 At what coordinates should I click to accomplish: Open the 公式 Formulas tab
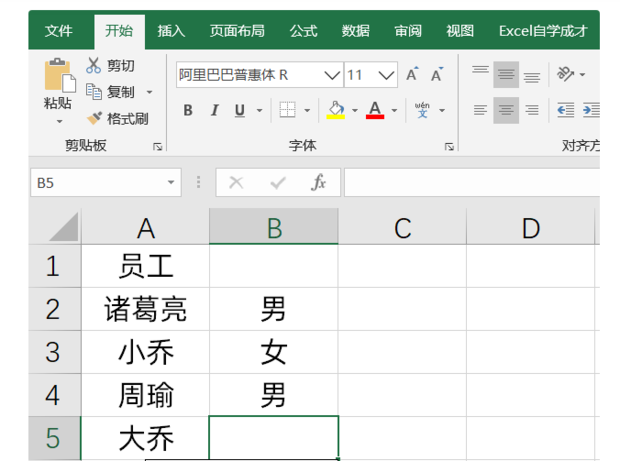click(x=303, y=30)
